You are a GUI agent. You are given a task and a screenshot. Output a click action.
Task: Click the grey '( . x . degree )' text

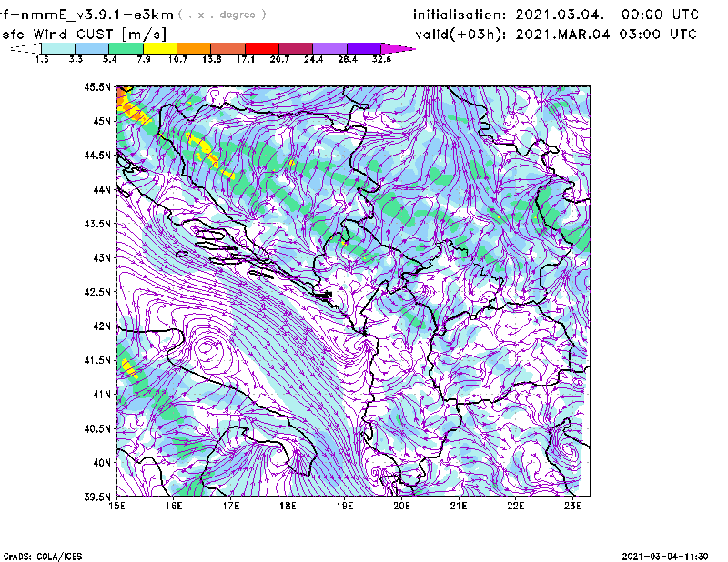[x=222, y=15]
